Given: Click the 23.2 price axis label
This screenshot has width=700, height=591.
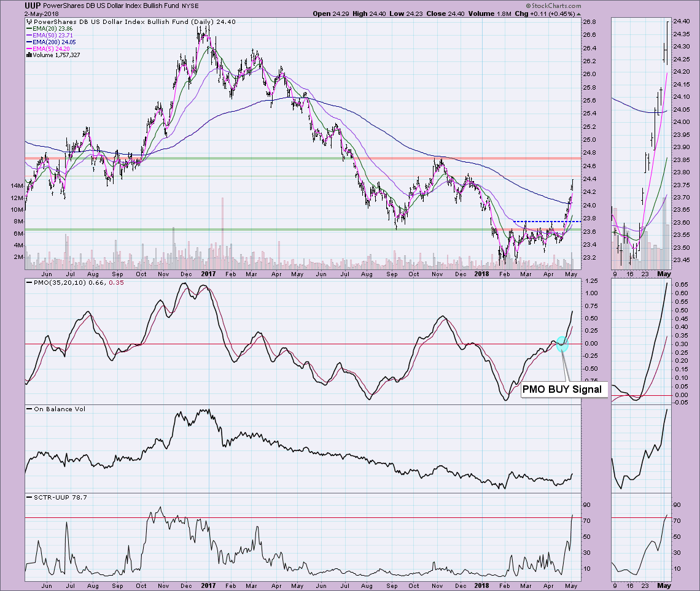Looking at the screenshot, I should [589, 257].
